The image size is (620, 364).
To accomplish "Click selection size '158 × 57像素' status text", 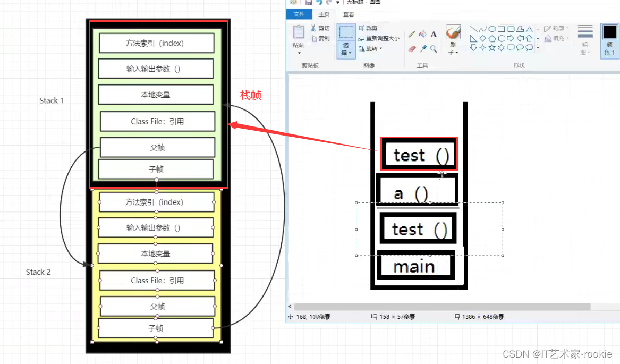I will 397,317.
